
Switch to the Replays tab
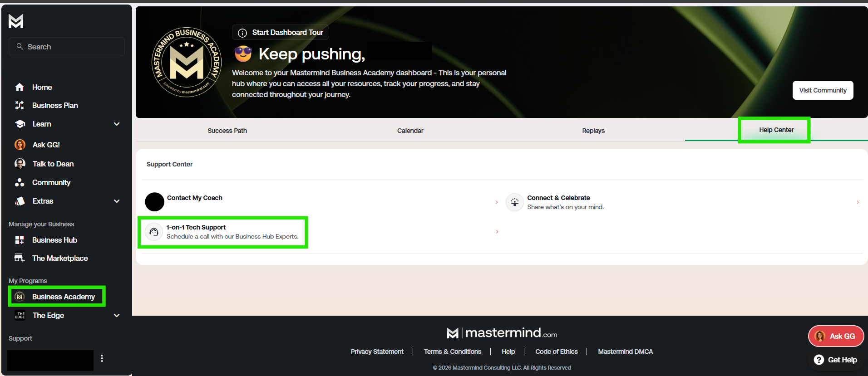(x=593, y=131)
